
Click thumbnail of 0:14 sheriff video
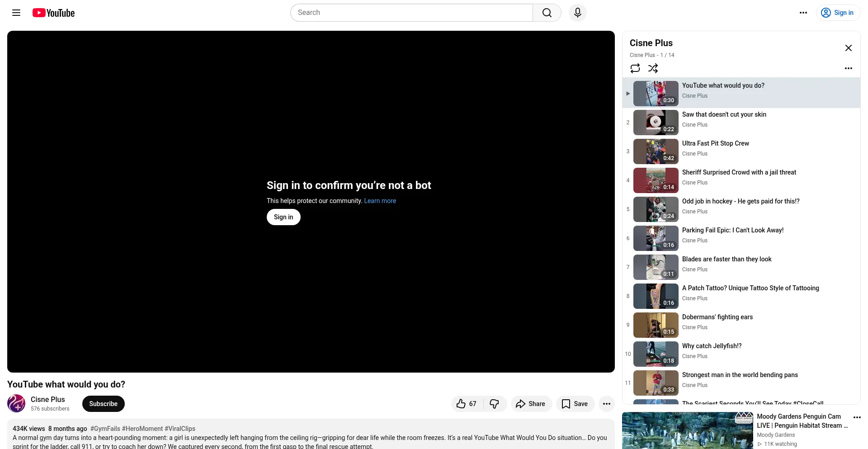(656, 180)
